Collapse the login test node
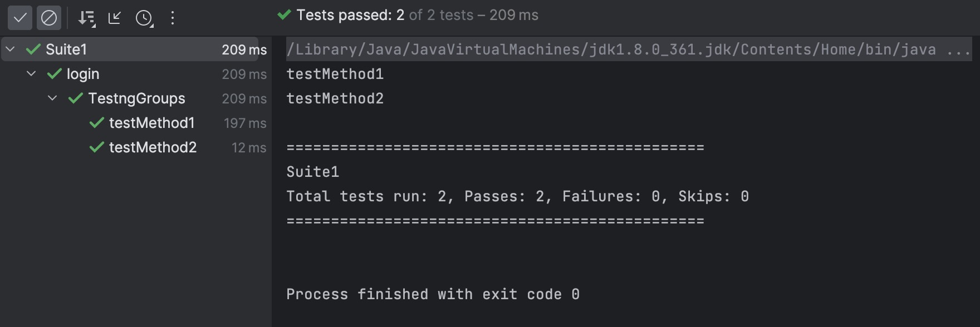980x327 pixels. click(x=31, y=74)
